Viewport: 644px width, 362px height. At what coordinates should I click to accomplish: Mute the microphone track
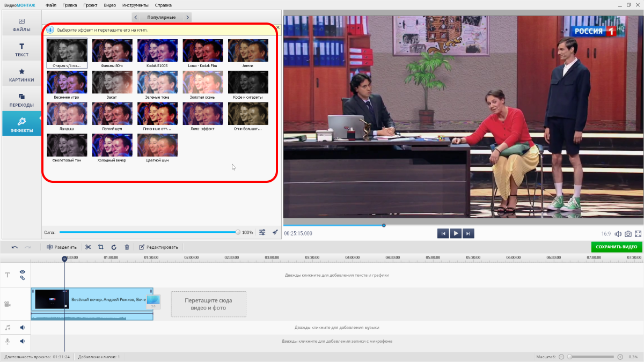click(x=23, y=341)
